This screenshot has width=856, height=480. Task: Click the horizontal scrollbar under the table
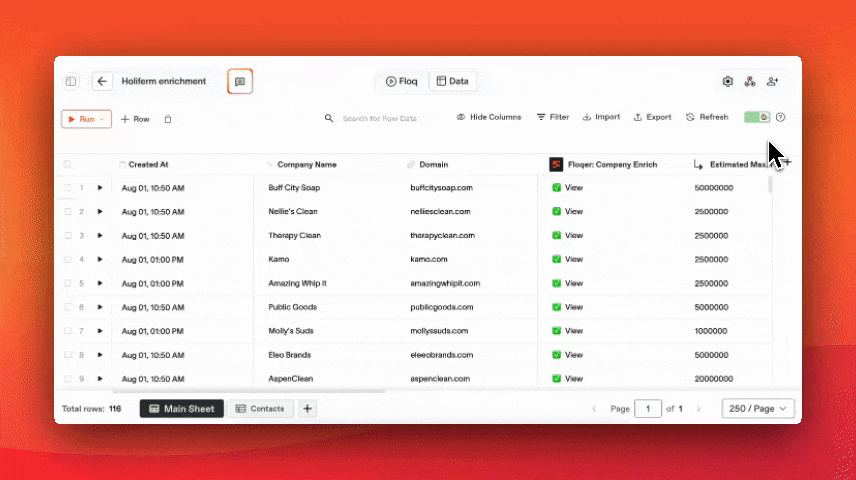pos(249,391)
